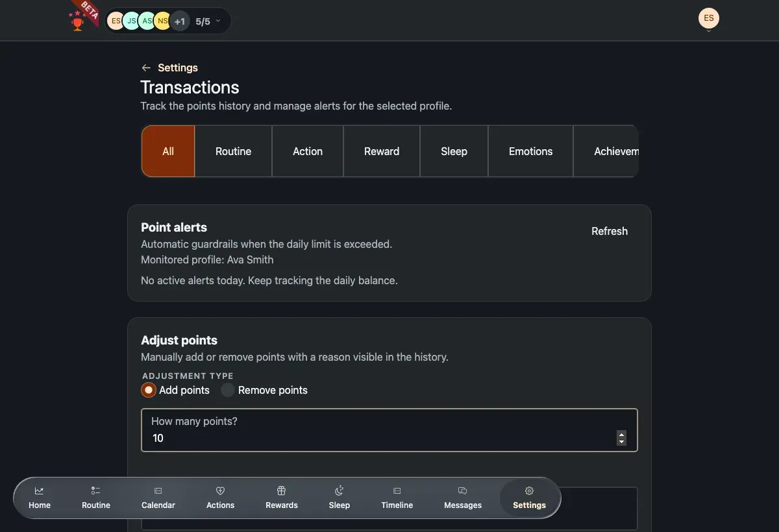Select the NS profile avatar
Viewport: 779px width, 532px height.
(x=162, y=21)
